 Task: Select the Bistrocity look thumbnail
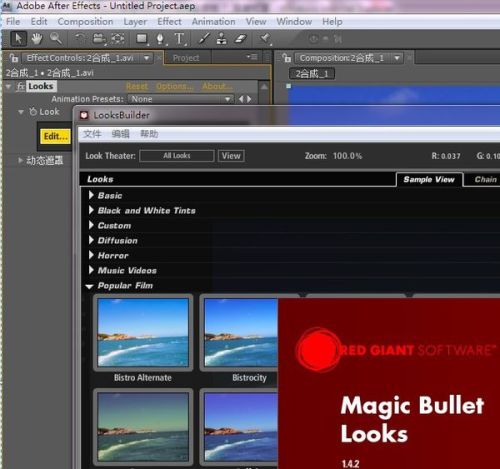click(239, 332)
